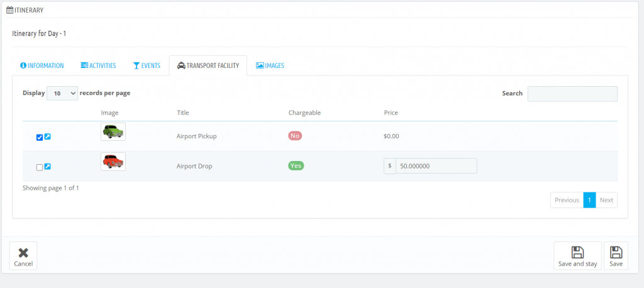
Task: Check the Airport Drop checkbox
Action: (40, 167)
